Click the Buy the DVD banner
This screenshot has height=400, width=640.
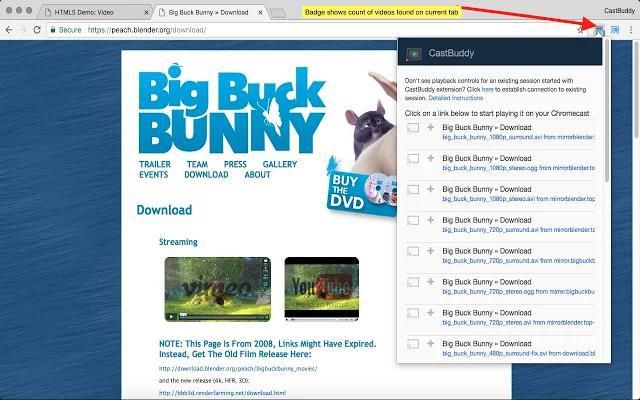(361, 192)
